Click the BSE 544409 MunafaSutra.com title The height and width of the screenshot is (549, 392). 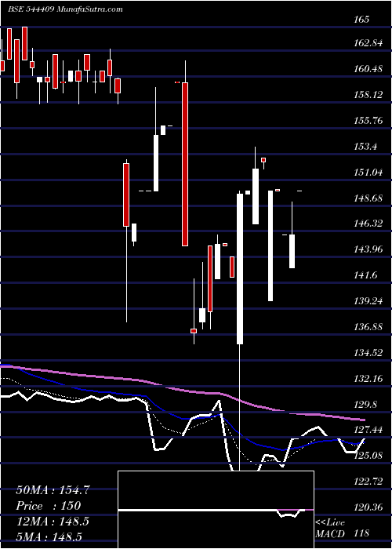65,9
